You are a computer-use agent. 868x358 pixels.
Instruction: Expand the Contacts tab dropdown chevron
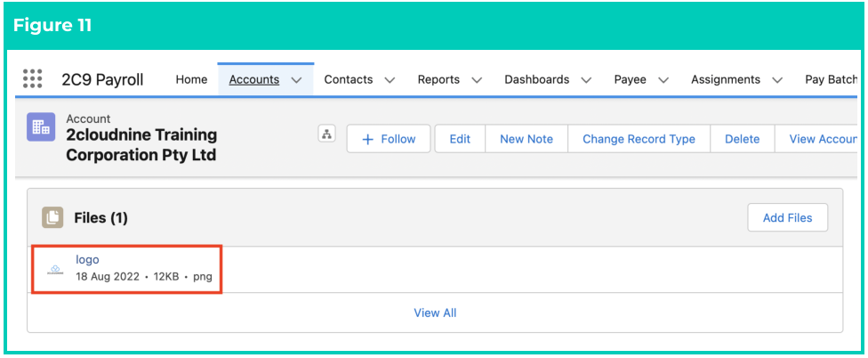click(390, 80)
